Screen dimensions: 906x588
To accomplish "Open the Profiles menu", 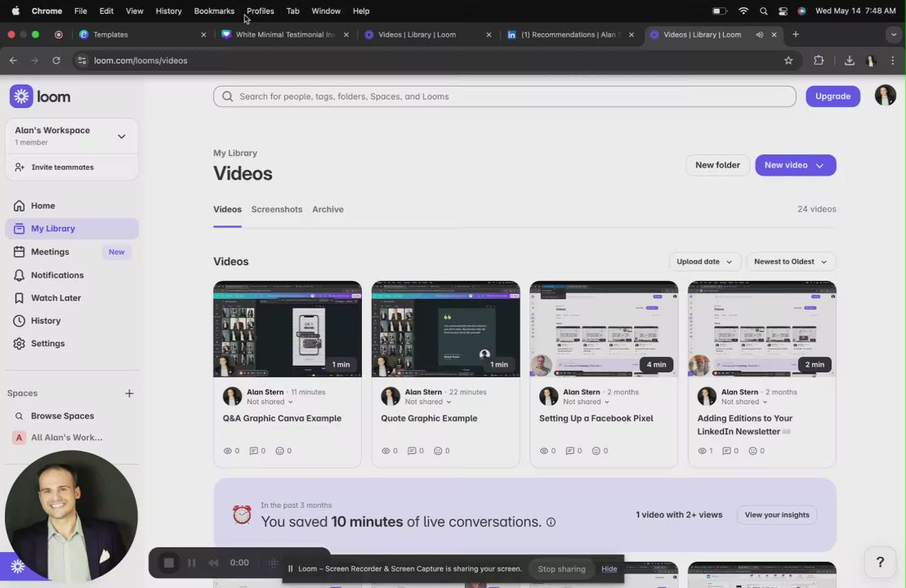I will coord(260,11).
